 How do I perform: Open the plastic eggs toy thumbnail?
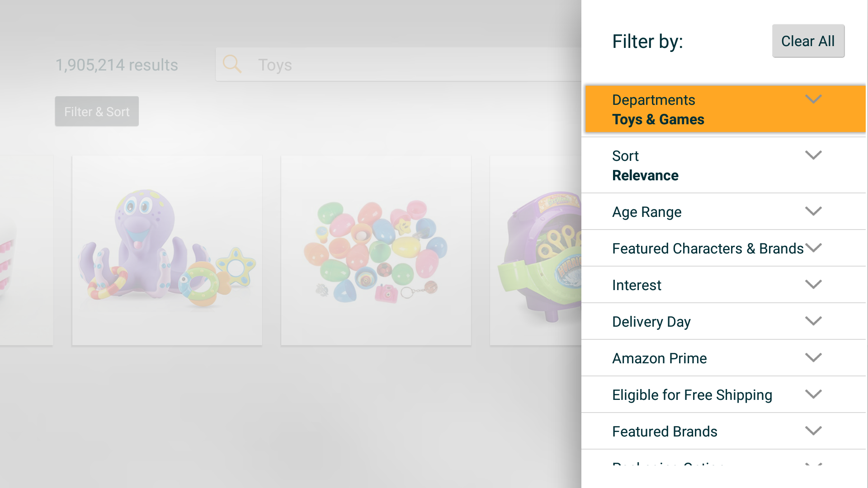[376, 250]
